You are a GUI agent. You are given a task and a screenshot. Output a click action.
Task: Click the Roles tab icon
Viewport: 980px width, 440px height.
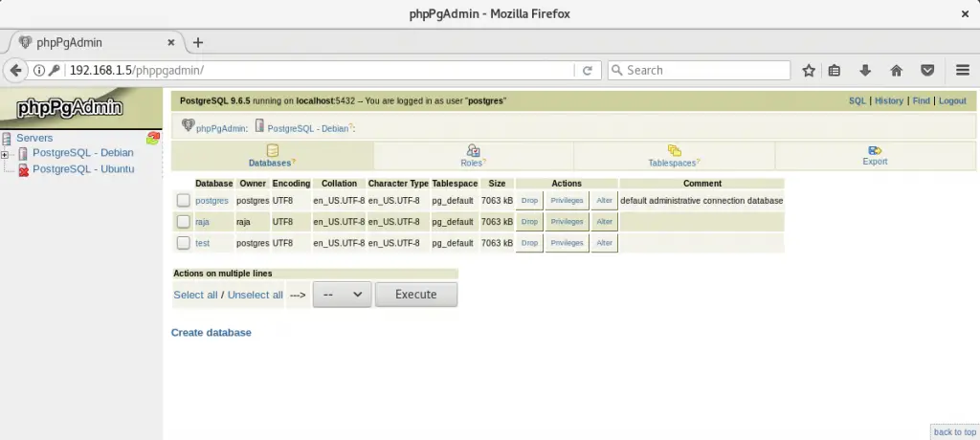(x=473, y=150)
